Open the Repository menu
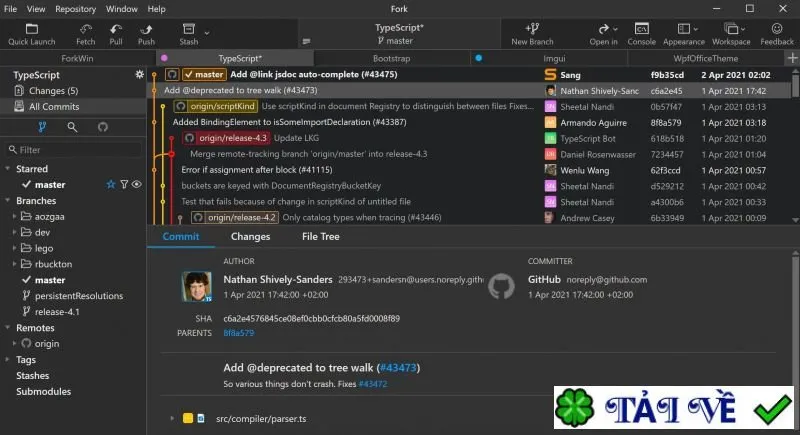Viewport: 800px width, 435px height. pyautogui.click(x=76, y=9)
